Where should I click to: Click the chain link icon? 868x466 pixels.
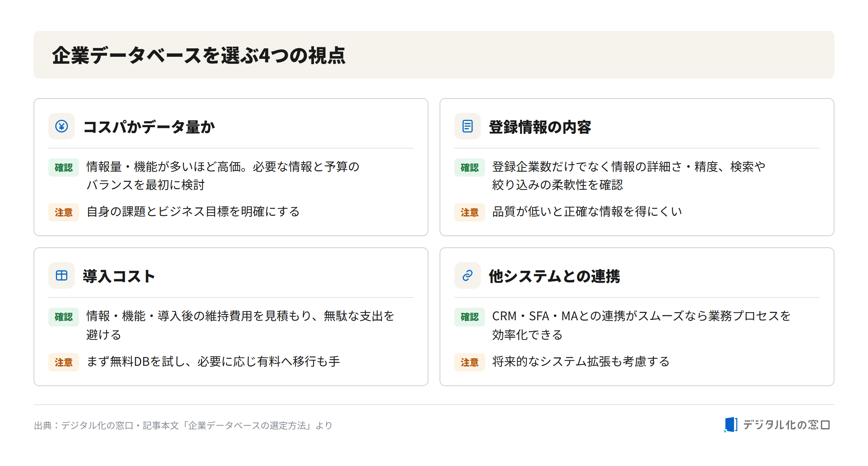tap(468, 275)
